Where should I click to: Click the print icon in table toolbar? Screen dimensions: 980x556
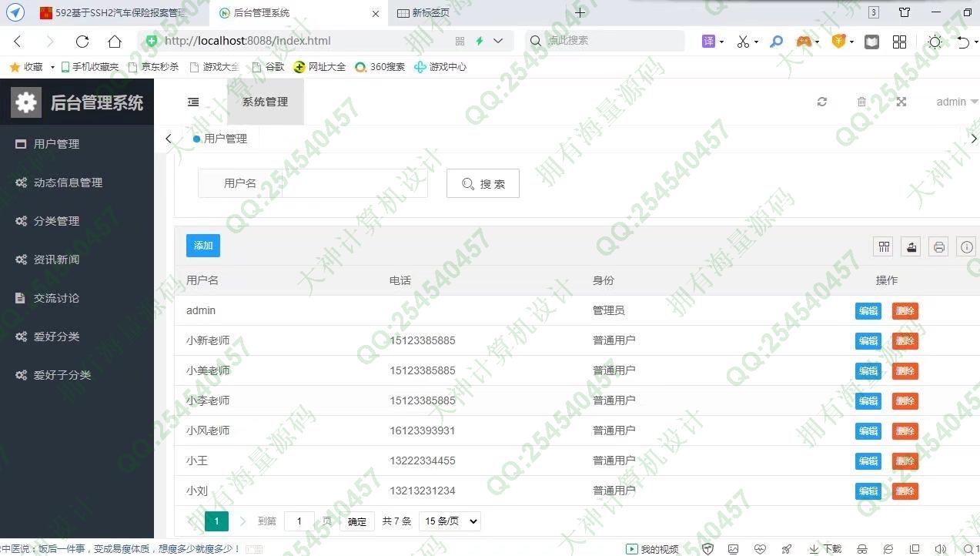939,246
